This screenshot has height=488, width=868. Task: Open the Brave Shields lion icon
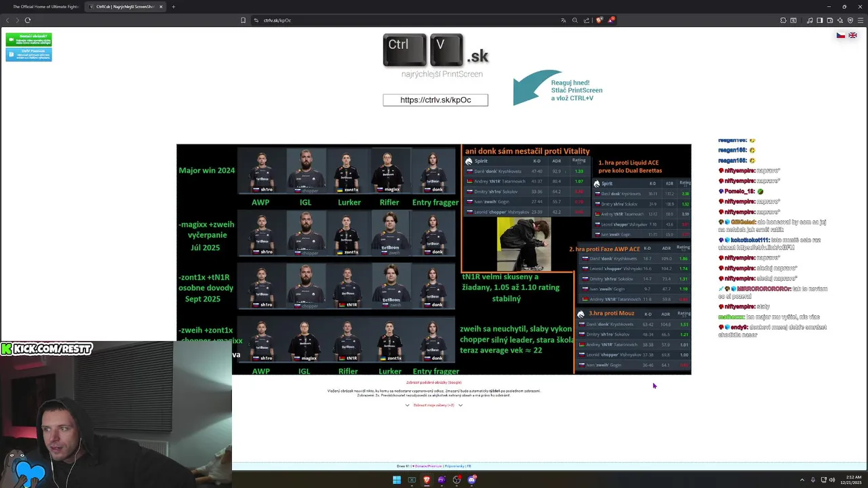599,20
